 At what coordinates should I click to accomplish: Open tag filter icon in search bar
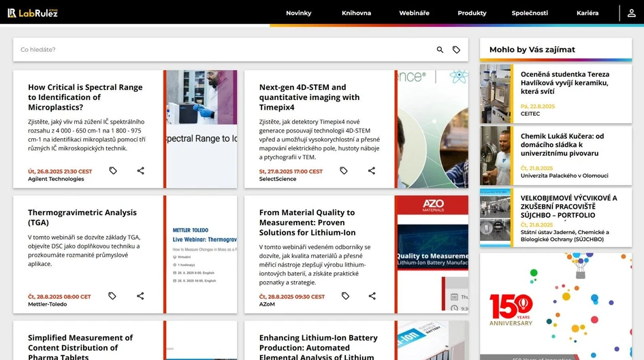456,50
